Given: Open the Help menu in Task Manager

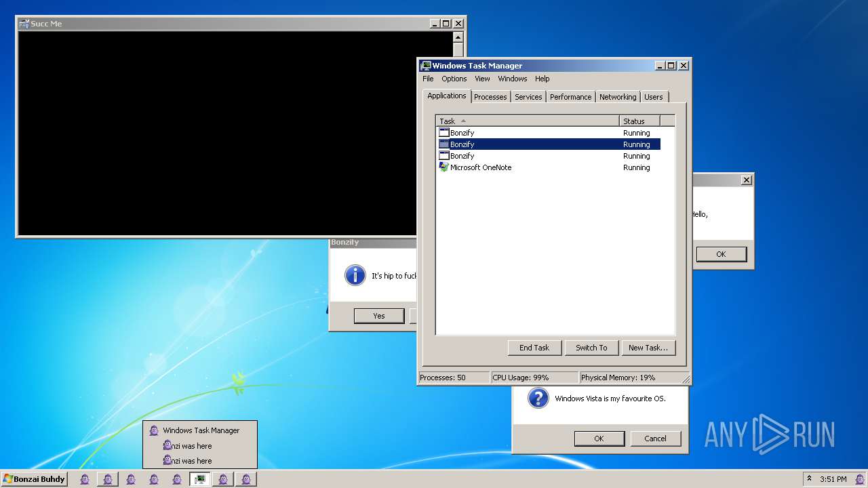Looking at the screenshot, I should click(542, 79).
